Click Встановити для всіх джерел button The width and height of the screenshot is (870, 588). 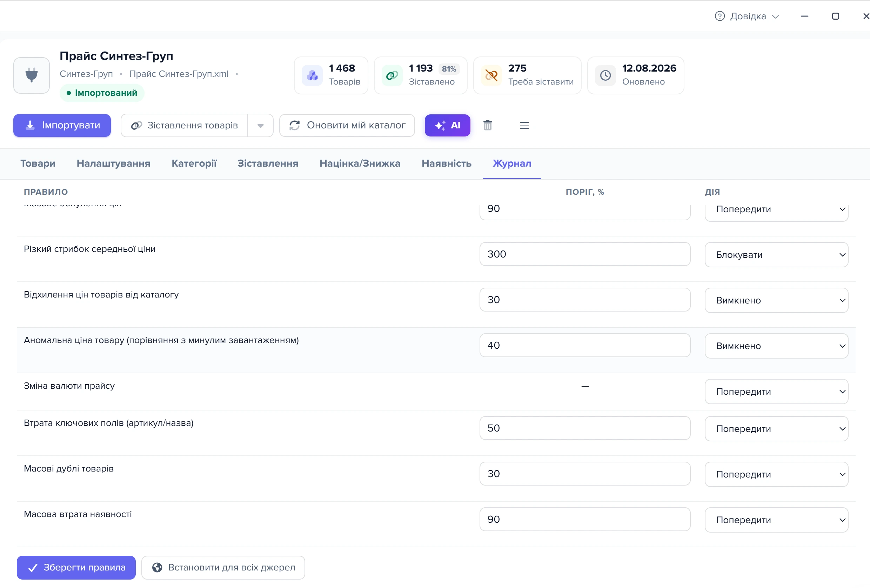(x=223, y=568)
